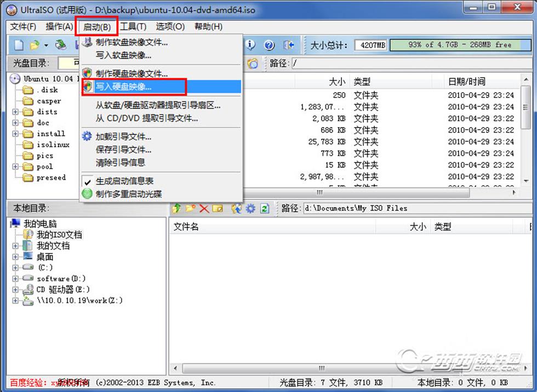Click the red X delete icon

tap(204, 209)
